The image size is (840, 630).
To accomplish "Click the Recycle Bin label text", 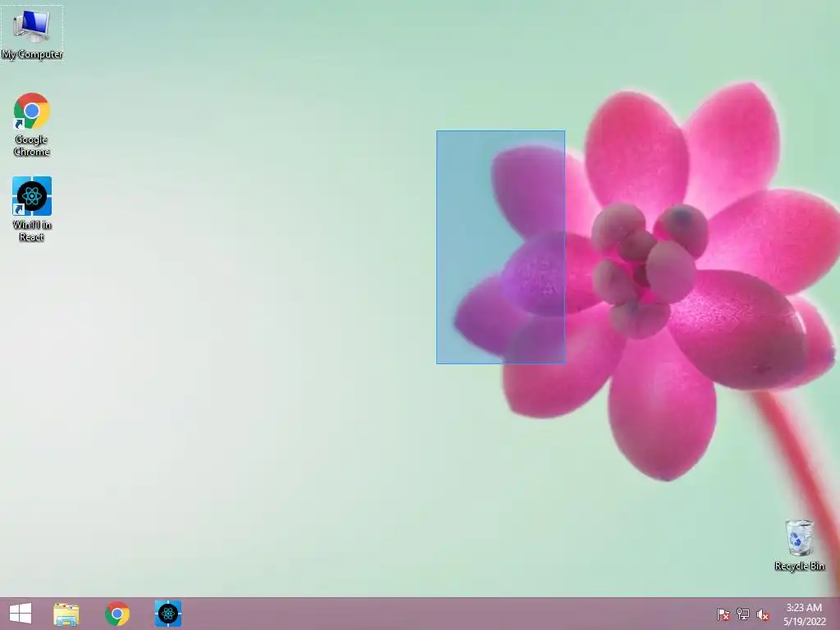I will 799,566.
